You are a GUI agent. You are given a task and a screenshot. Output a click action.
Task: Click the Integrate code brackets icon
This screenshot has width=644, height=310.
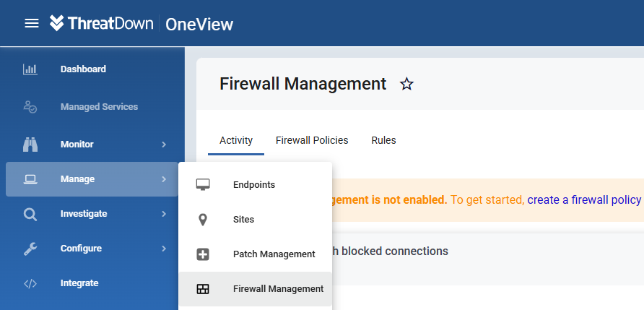pyautogui.click(x=30, y=283)
